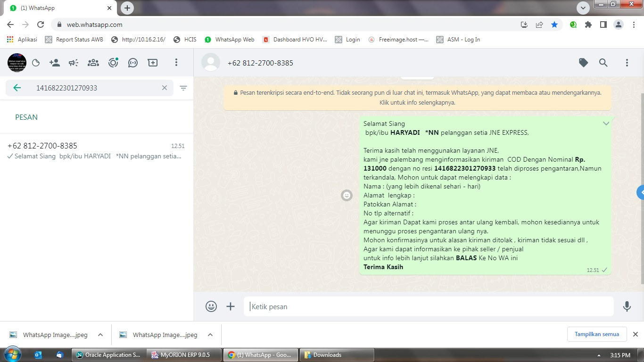Go forward in browser history
This screenshot has width=644, height=362.
25,25
